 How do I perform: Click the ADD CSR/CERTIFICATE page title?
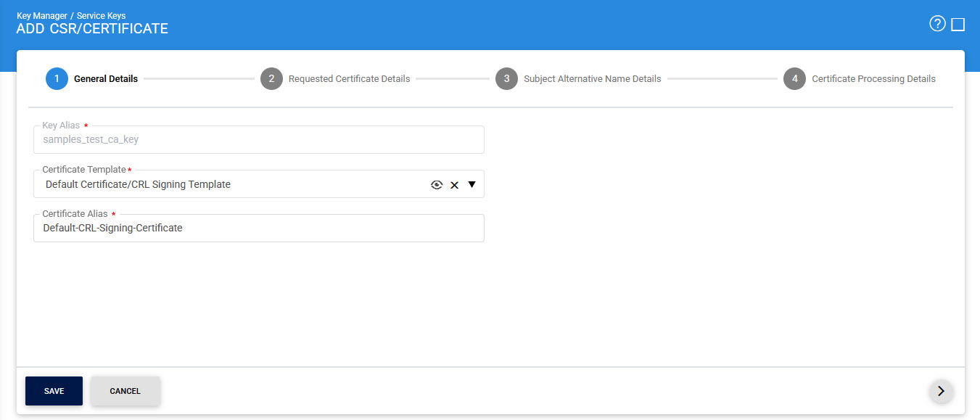click(92, 29)
